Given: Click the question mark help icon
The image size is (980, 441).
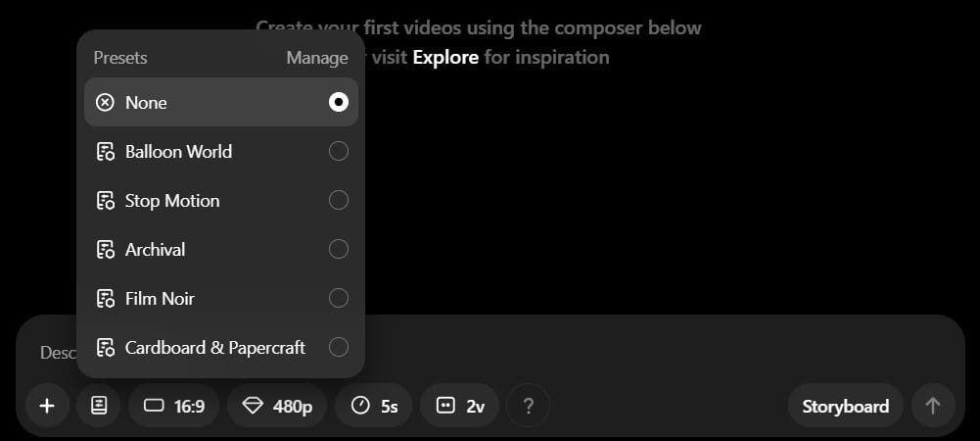Looking at the screenshot, I should coord(529,406).
